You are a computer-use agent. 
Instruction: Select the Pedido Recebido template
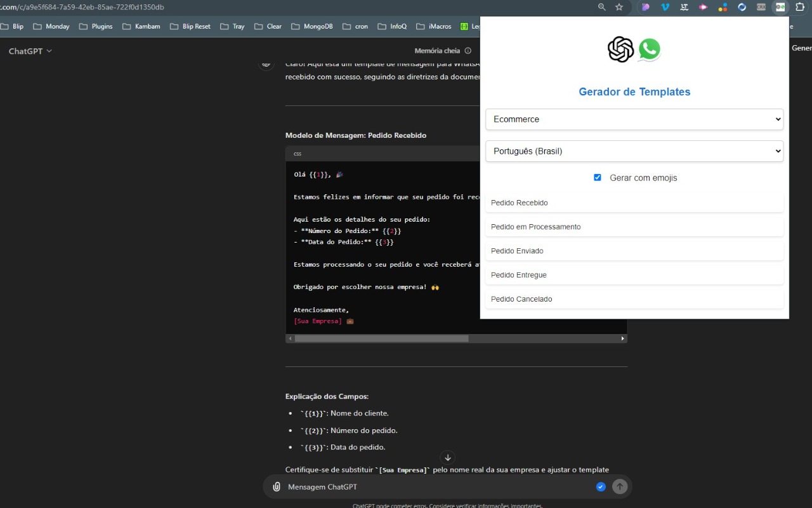point(634,203)
